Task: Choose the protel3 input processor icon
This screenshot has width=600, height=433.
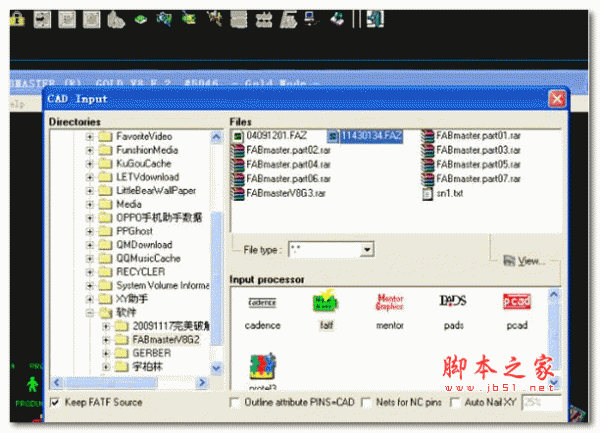Action: coord(262,366)
